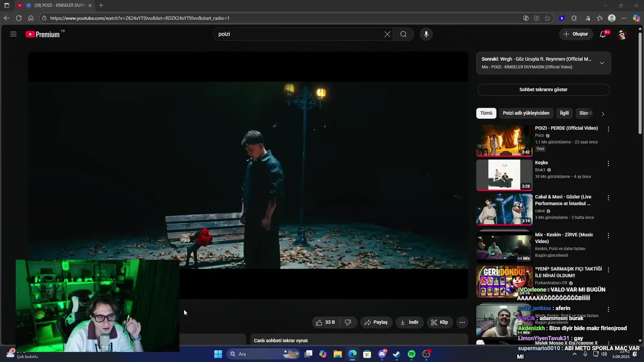Screen dimensions: 644x362
Task: Open options for Mix - Keskin ZİRVE
Action: [608, 236]
